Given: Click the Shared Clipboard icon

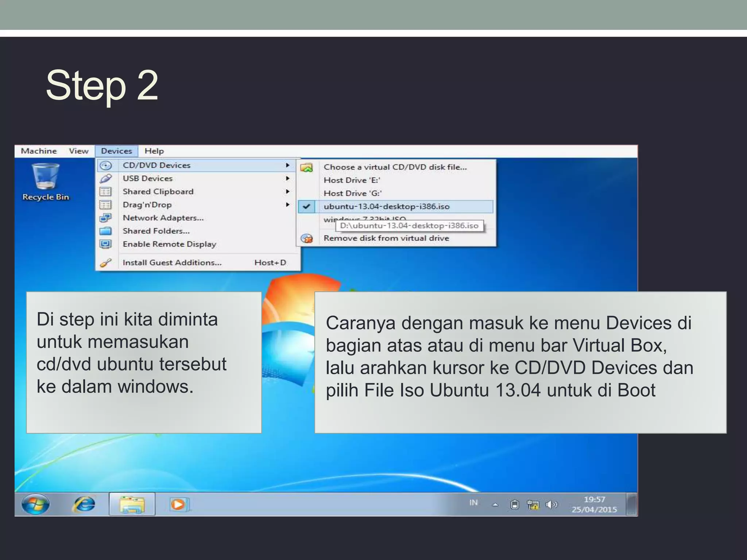Looking at the screenshot, I should click(x=106, y=192).
